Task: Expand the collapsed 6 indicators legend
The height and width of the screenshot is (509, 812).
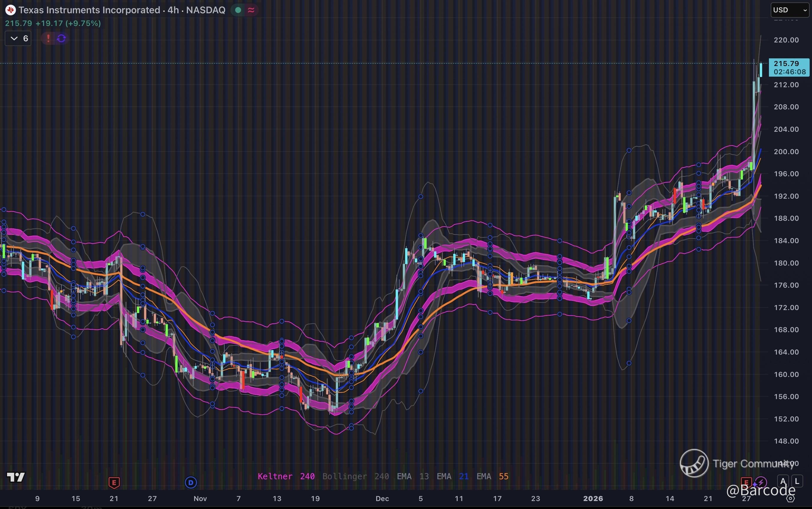Action: click(18, 38)
